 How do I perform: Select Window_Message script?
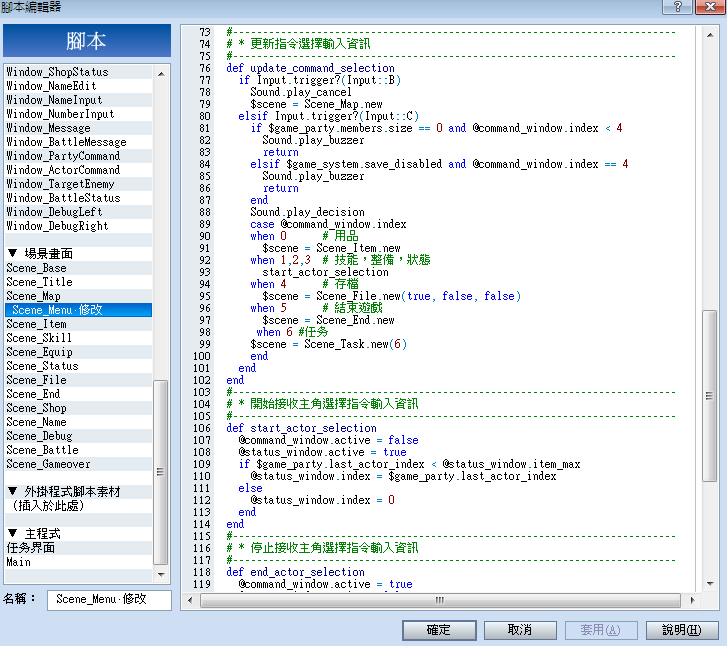pos(78,128)
